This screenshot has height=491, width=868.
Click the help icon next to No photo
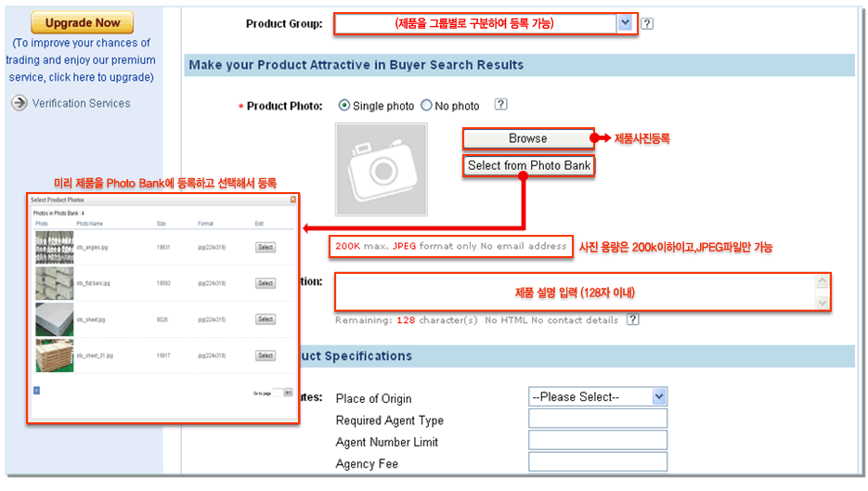tap(500, 104)
